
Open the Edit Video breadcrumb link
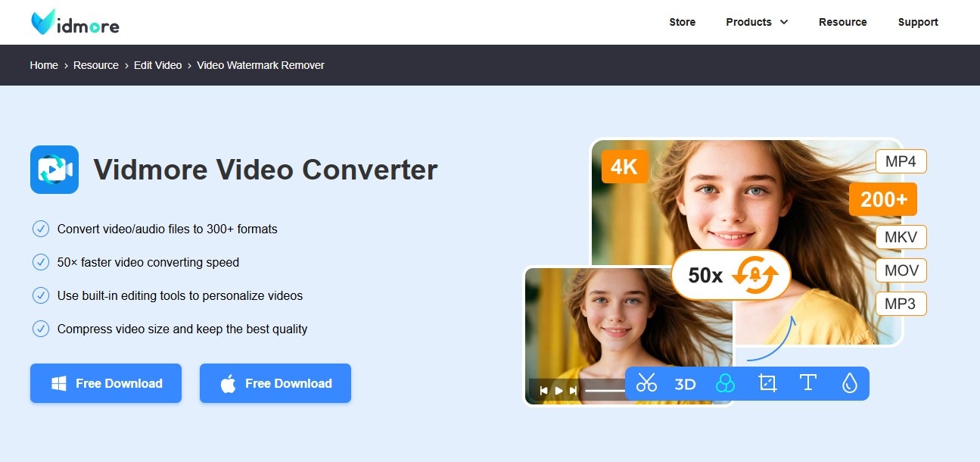tap(157, 65)
